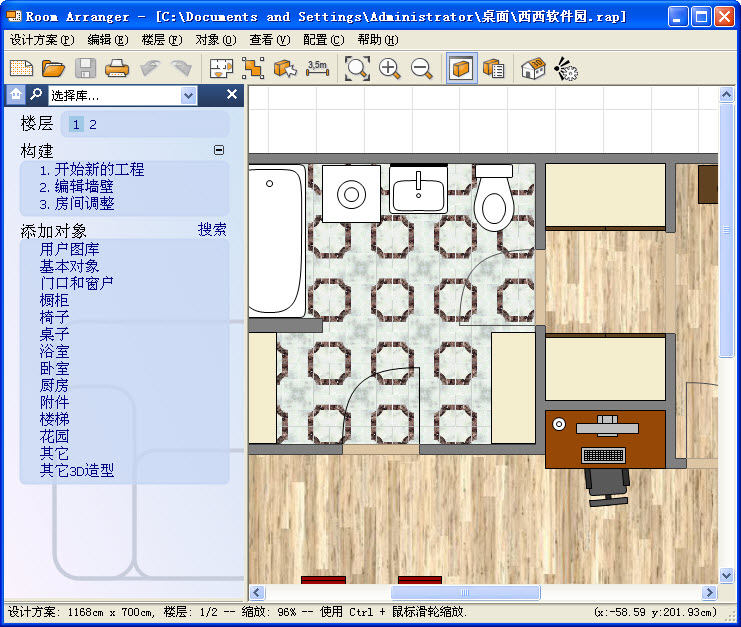The image size is (741, 627).
Task: Click the 搜索 link
Action: click(x=212, y=229)
